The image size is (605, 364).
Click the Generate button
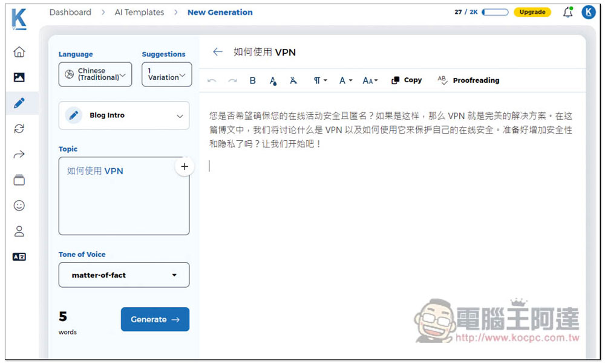click(155, 319)
